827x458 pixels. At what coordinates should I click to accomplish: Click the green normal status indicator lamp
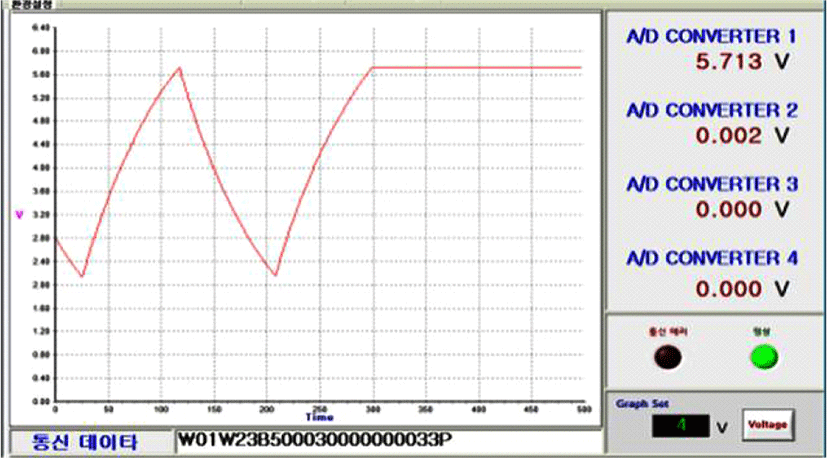[764, 357]
